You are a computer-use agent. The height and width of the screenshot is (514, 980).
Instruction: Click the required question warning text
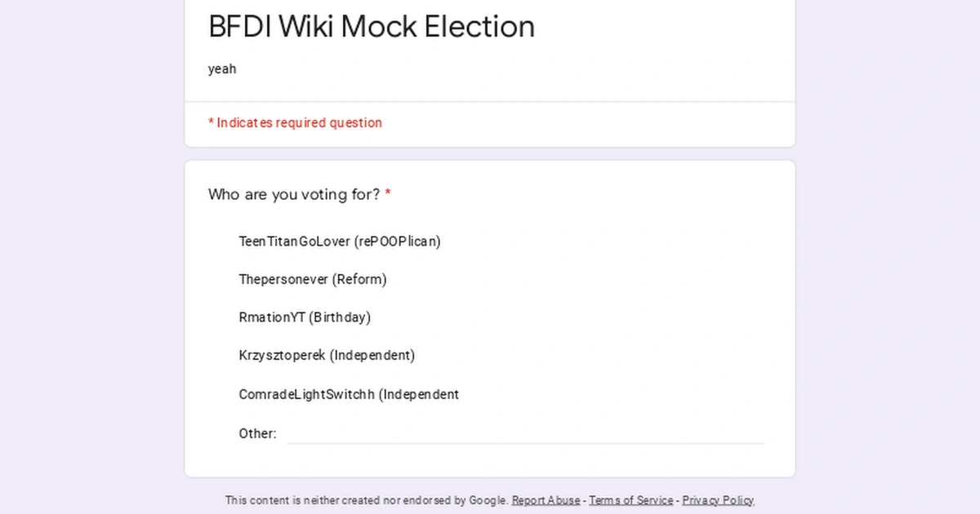click(295, 122)
